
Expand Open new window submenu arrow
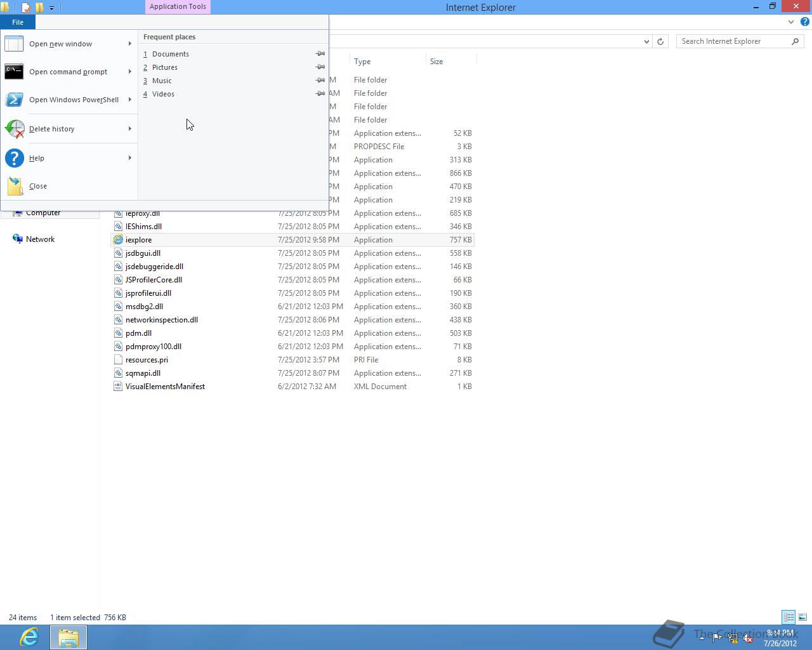pos(130,44)
